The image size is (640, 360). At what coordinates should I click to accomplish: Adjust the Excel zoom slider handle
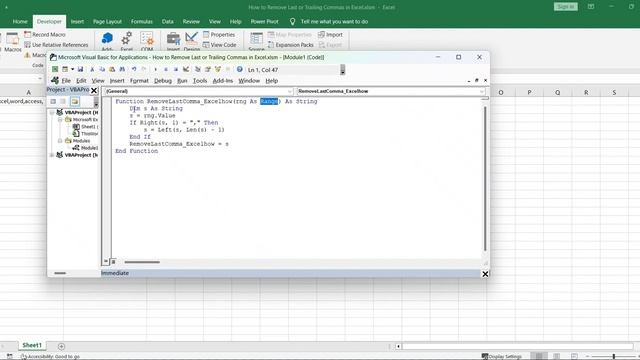[x=613, y=356]
